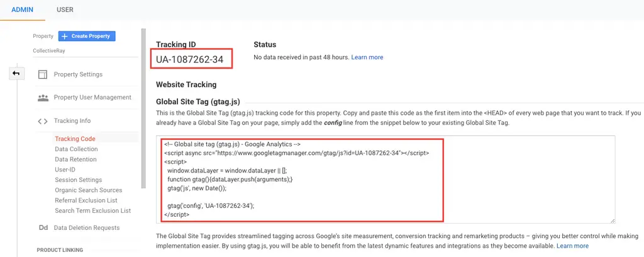Click the Tracking ID heading
The image size is (644, 257).
[x=176, y=45]
